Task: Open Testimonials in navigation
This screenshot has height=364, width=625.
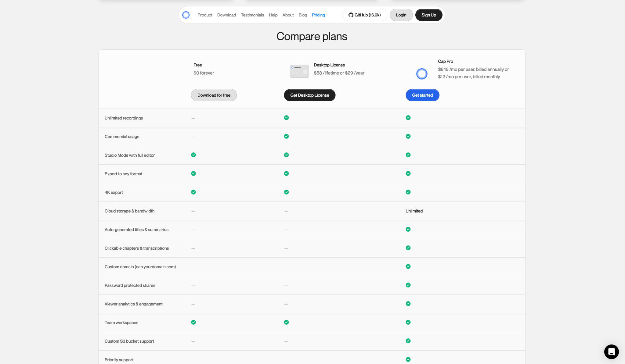Action: pyautogui.click(x=252, y=15)
